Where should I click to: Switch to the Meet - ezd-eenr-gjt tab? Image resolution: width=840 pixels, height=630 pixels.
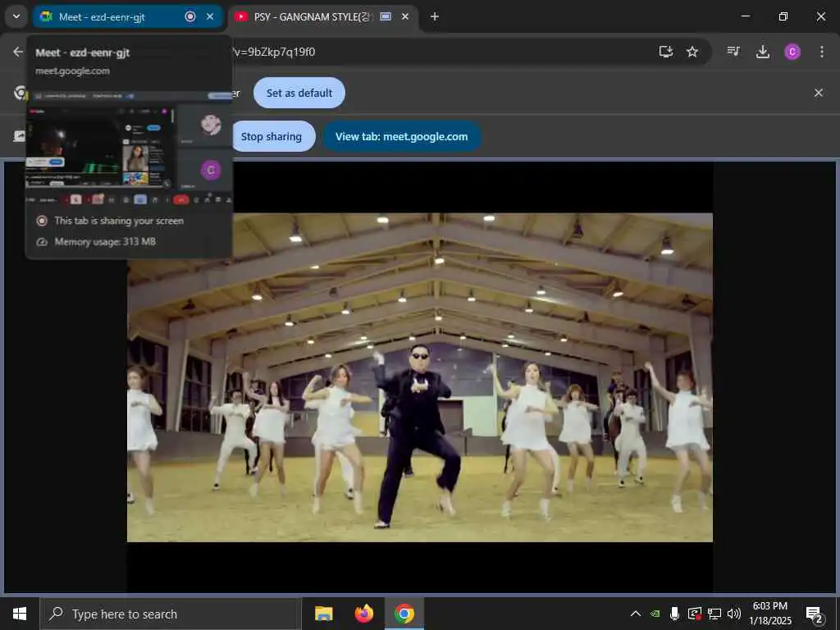point(127,16)
